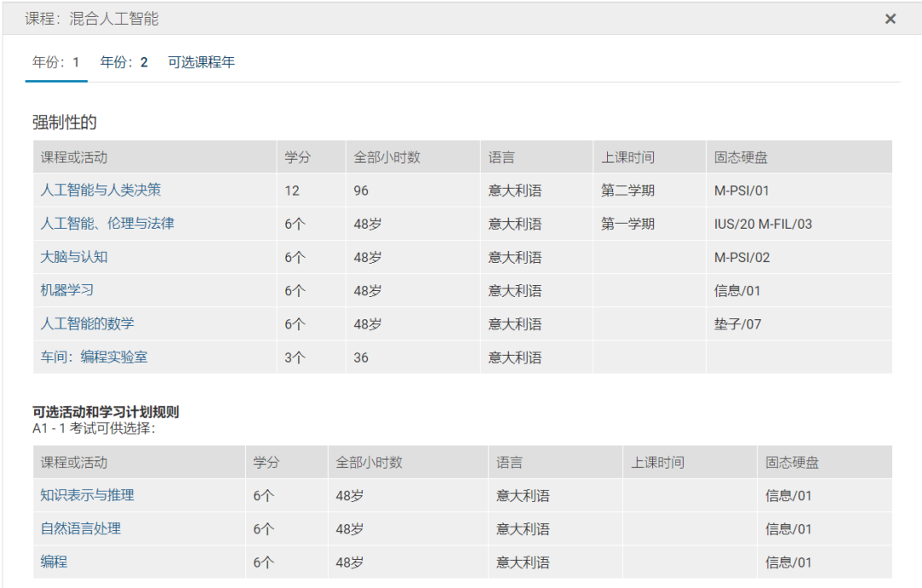Image resolution: width=922 pixels, height=588 pixels.
Task: Click the A1 - 1 考试可供选择 text
Action: pyautogui.click(x=94, y=428)
